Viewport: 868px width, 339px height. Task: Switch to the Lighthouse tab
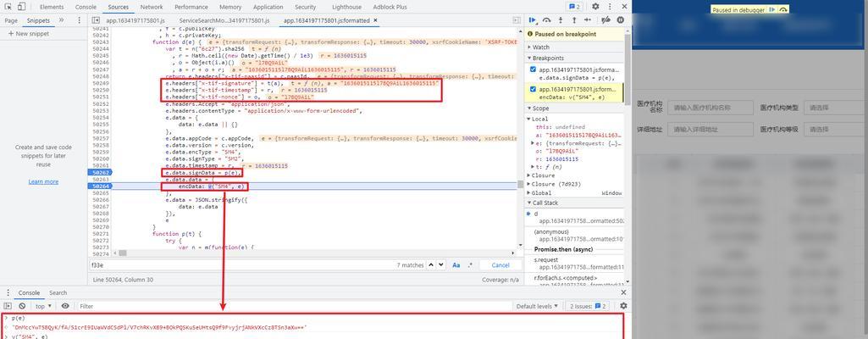[x=346, y=7]
